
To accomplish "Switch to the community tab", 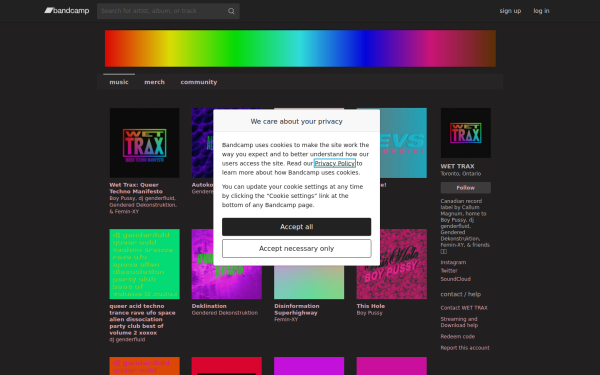I will click(199, 82).
